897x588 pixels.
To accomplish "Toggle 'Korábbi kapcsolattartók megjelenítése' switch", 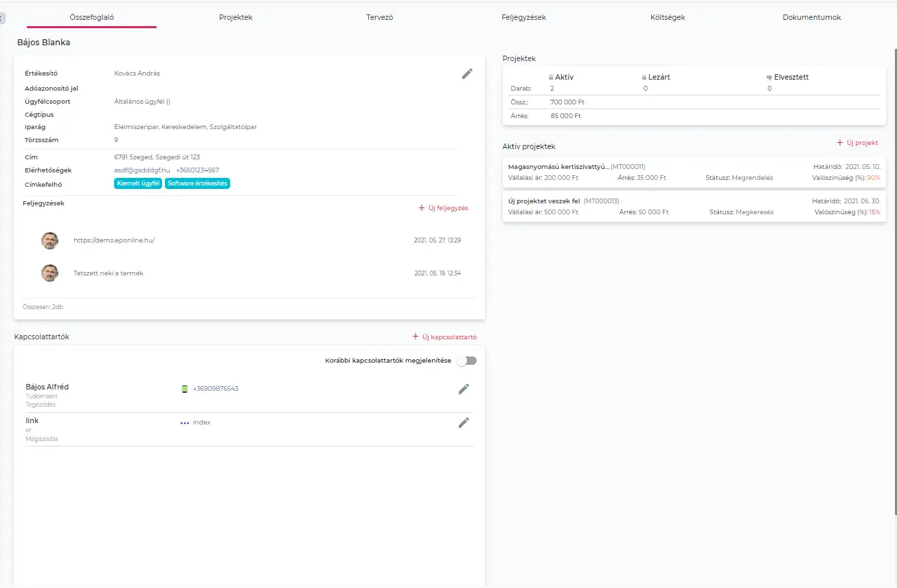I will [x=467, y=361].
